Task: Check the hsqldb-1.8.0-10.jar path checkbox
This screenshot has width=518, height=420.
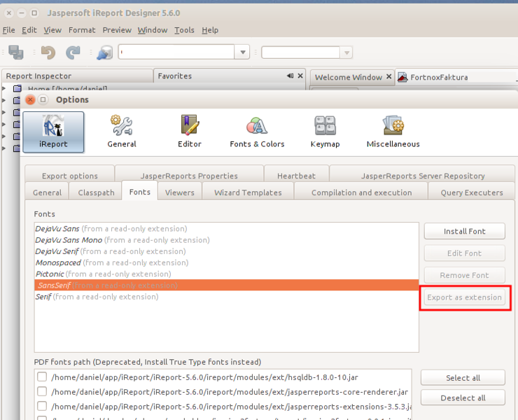Action: (x=42, y=377)
